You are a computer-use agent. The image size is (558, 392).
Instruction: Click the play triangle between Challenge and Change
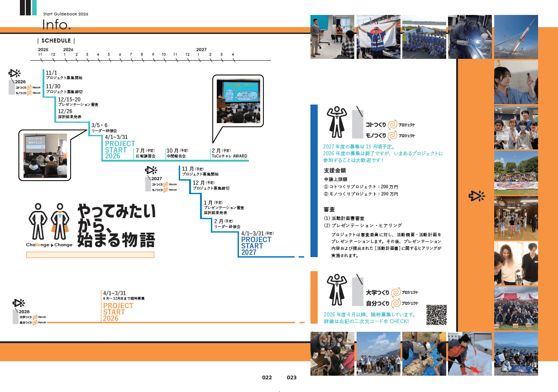(52, 245)
